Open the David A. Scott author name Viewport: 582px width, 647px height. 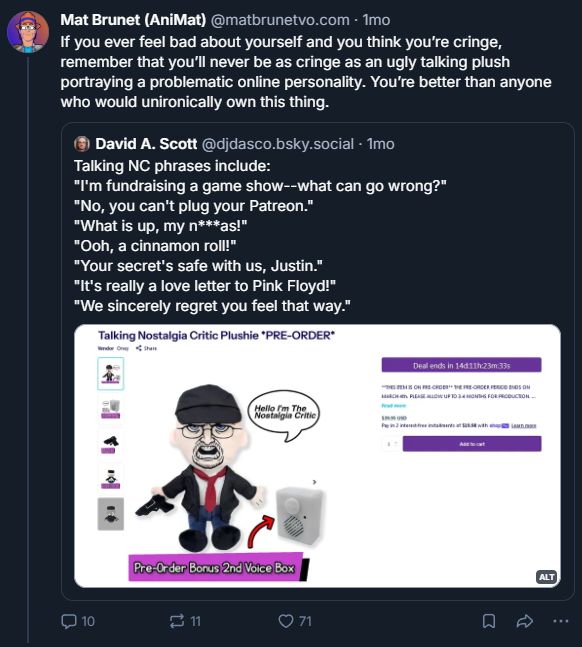146,144
